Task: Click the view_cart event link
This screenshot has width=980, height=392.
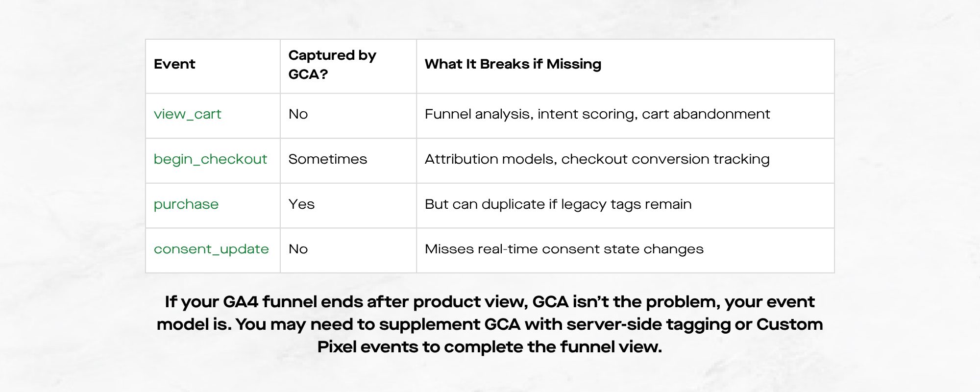Action: (x=187, y=114)
